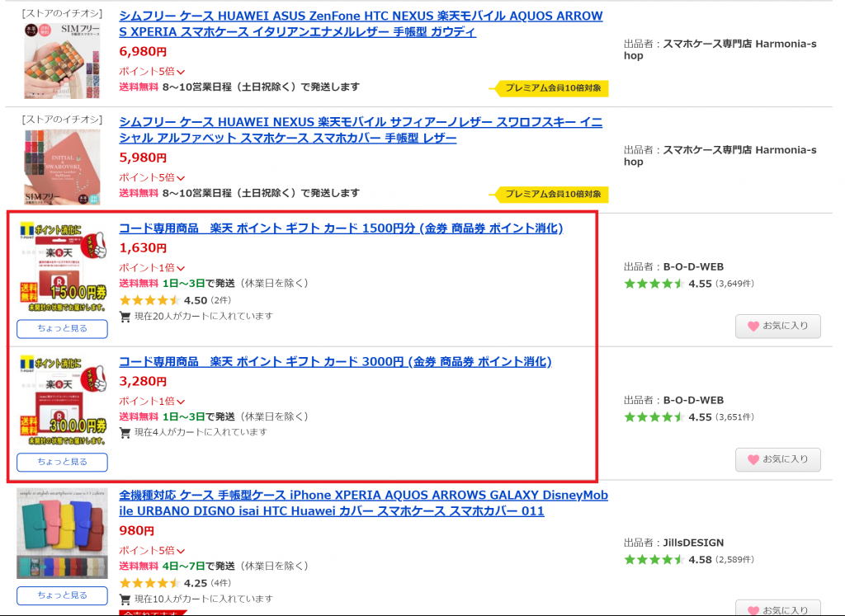
Task: Expand ポイント1倍 under the 3,280円 item
Action: tap(152, 401)
